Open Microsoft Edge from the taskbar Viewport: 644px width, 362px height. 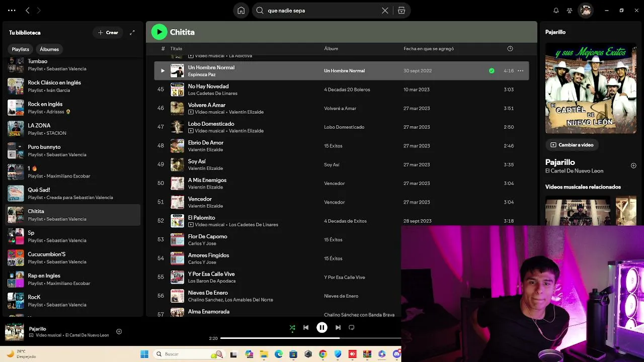(x=279, y=354)
